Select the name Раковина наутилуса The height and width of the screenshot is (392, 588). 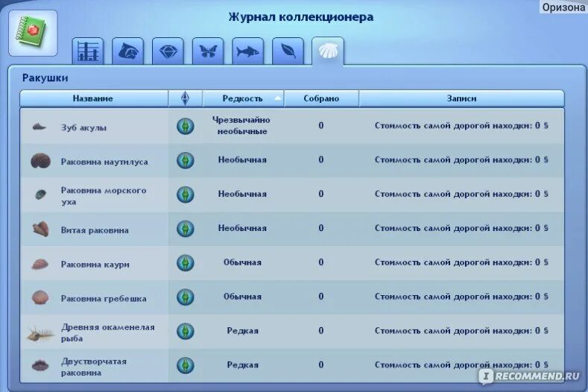point(104,162)
